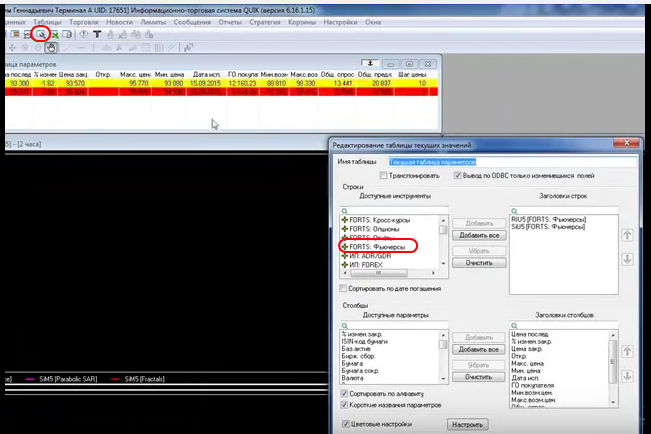Click the bold T text toolbar icon
This screenshot has height=434, width=651.
click(x=97, y=34)
